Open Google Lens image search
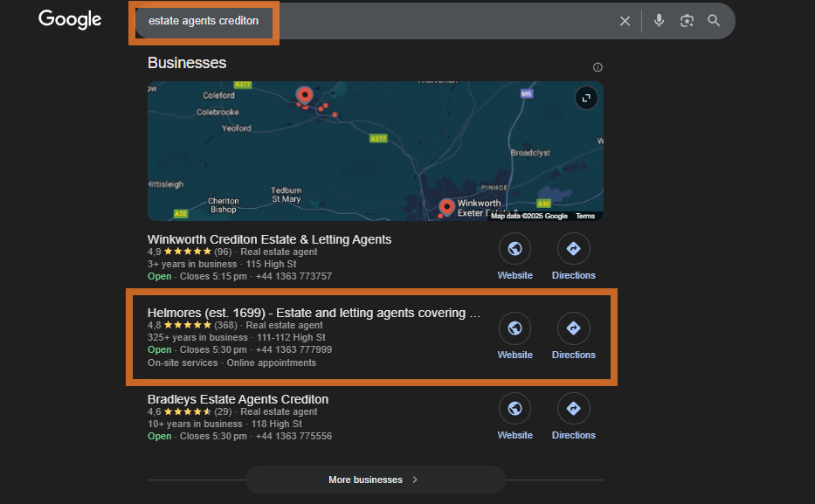The height and width of the screenshot is (504, 815). [687, 21]
